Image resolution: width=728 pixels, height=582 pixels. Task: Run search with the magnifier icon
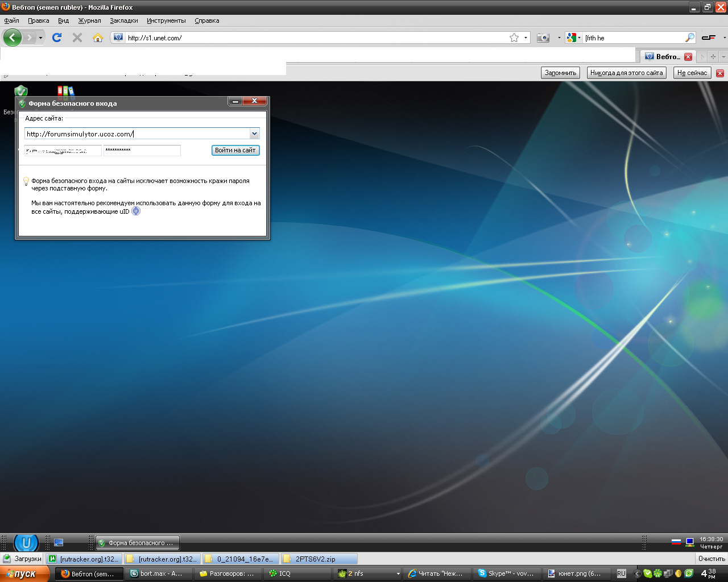[690, 38]
